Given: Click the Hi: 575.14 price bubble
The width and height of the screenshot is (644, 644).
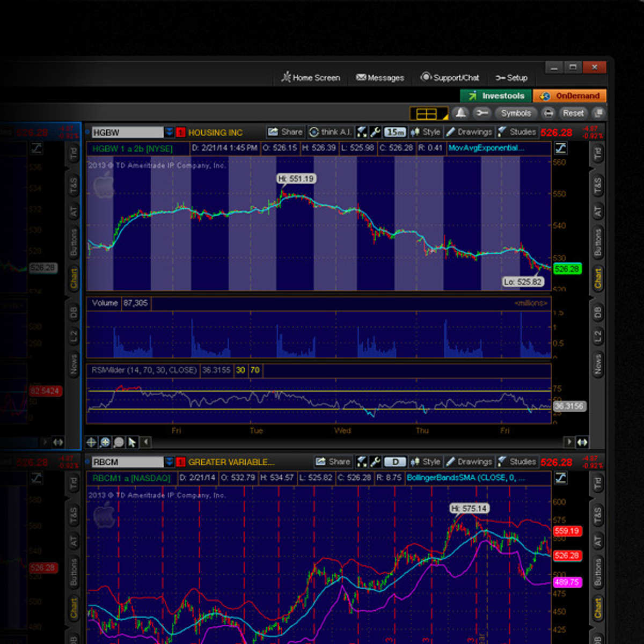Looking at the screenshot, I should point(469,508).
